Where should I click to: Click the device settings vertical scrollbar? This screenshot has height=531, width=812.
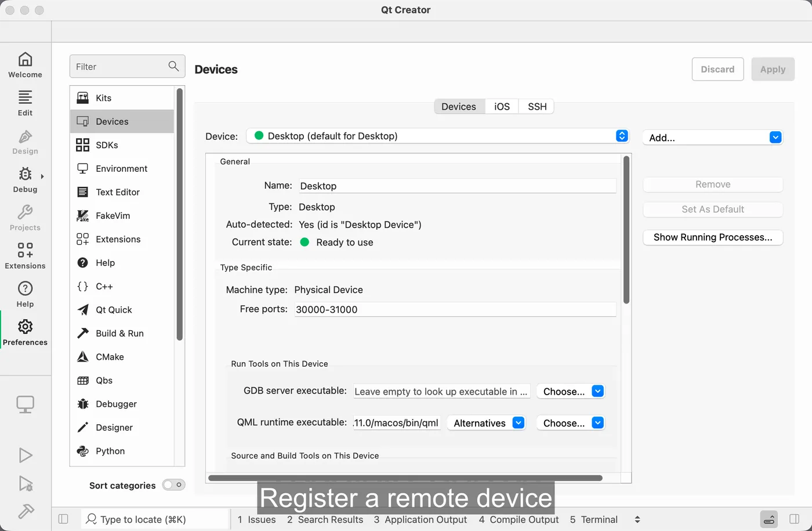(x=626, y=230)
